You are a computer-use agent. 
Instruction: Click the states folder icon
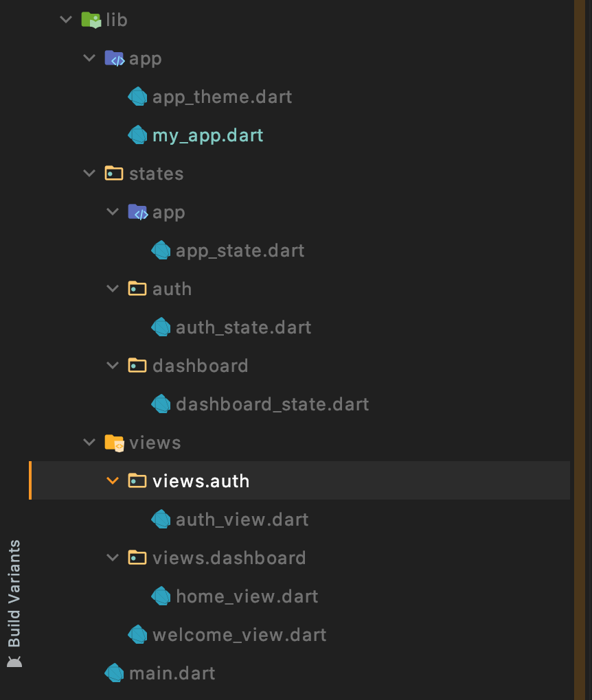click(x=114, y=174)
